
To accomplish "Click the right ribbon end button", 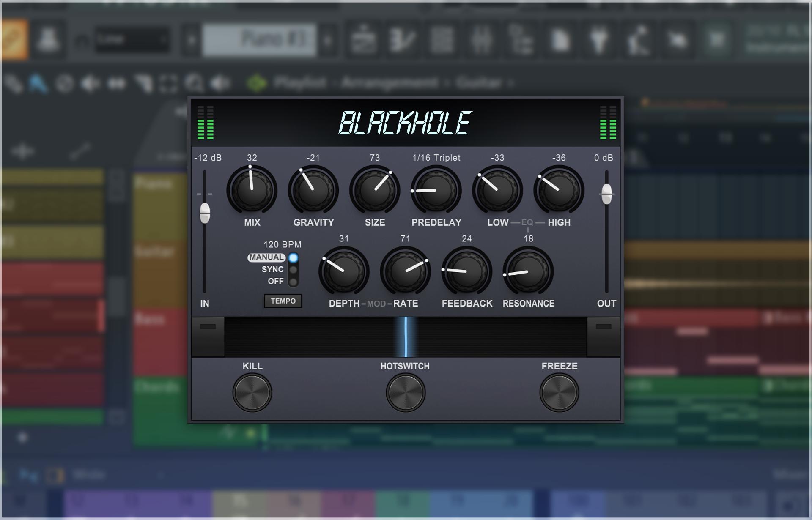I will click(604, 337).
